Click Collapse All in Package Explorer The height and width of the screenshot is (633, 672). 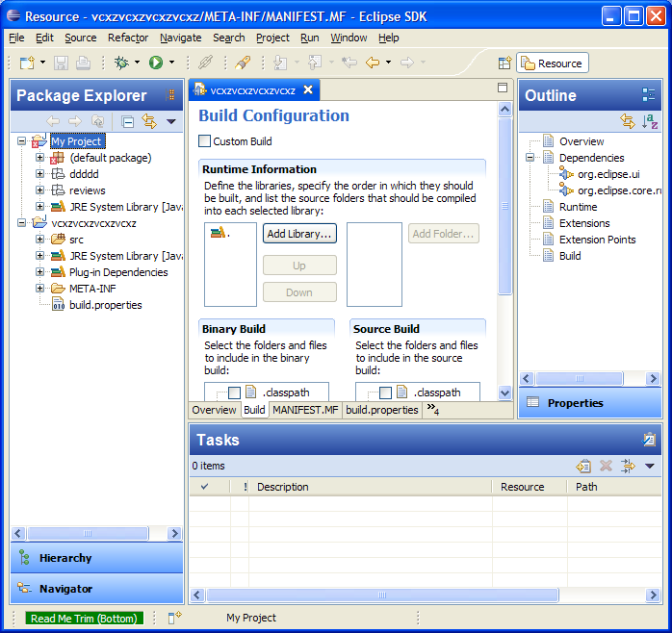[128, 121]
